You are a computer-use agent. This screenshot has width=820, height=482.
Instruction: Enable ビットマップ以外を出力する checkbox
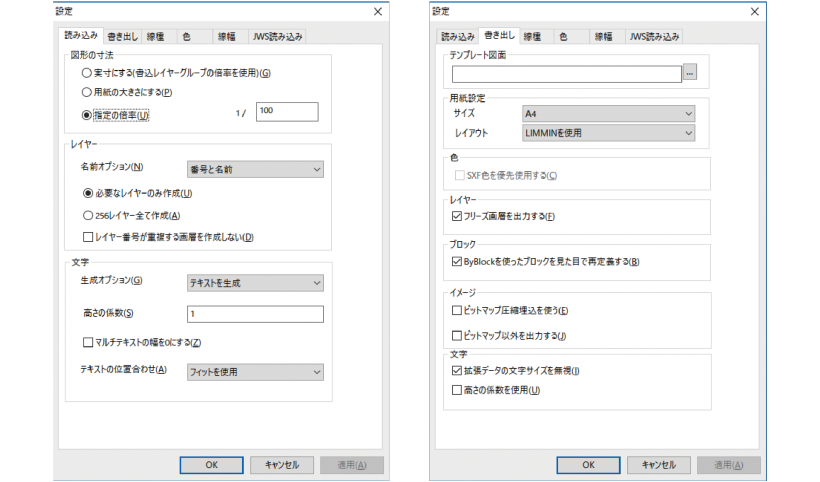pyautogui.click(x=457, y=336)
